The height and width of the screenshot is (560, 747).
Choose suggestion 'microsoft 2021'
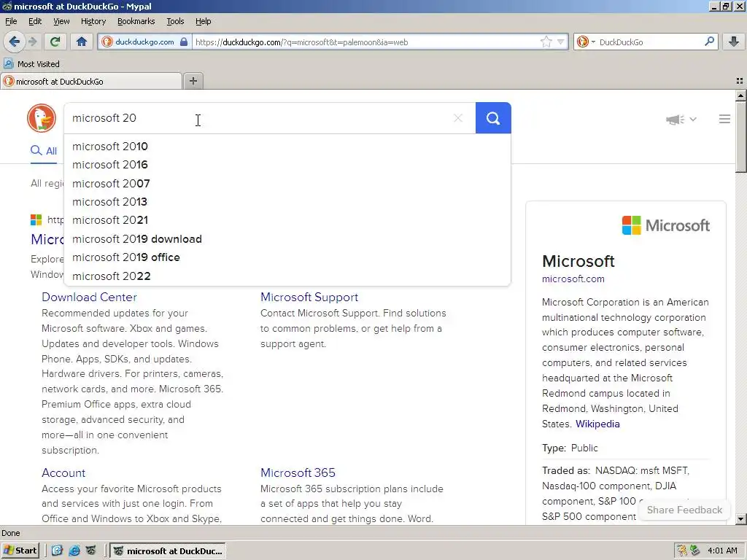click(287, 220)
